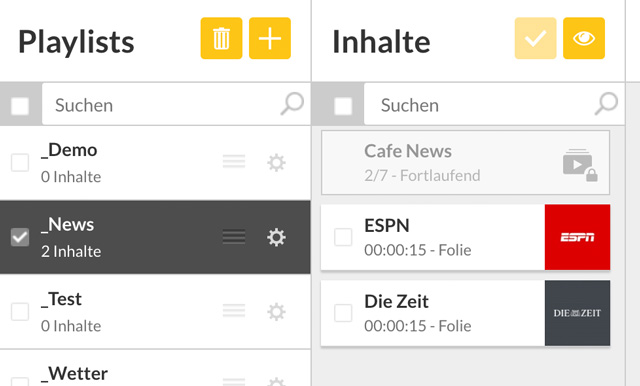This screenshot has height=386, width=640.
Task: Click the yellow checkmark confirm button in Inhalte
Action: tap(535, 38)
